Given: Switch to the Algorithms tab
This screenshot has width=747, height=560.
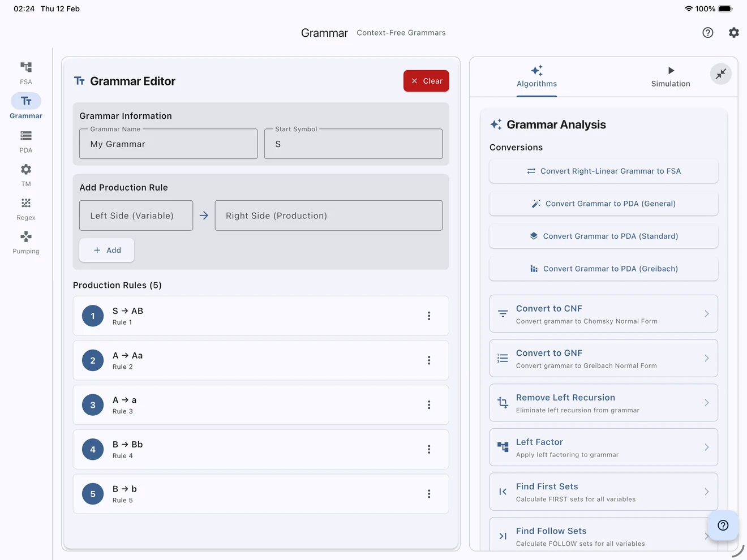Looking at the screenshot, I should coord(536,77).
